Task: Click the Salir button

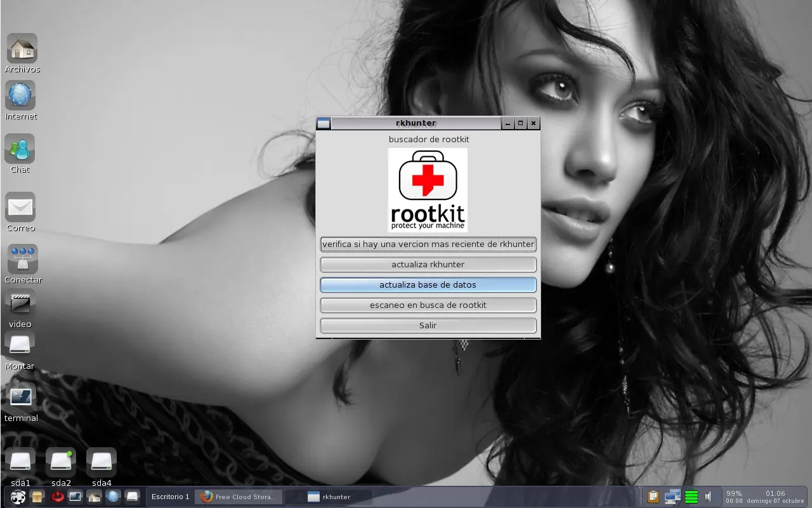Action: click(x=428, y=326)
